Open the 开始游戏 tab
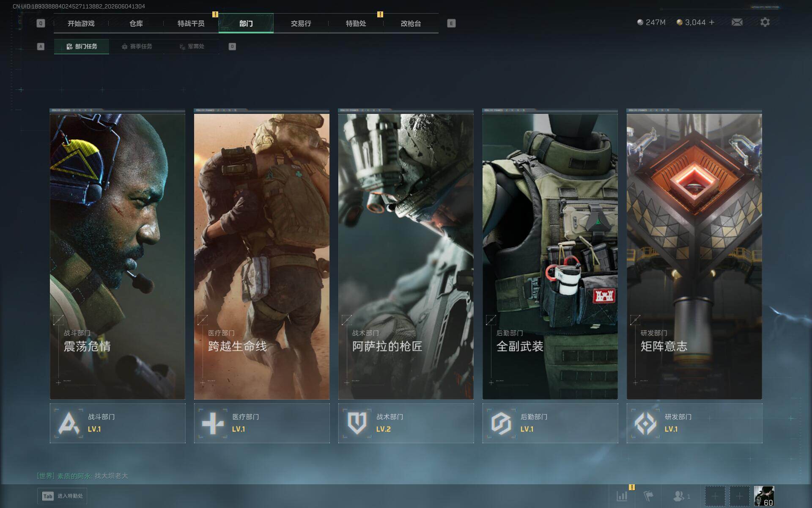Image resolution: width=812 pixels, height=508 pixels. tap(81, 23)
